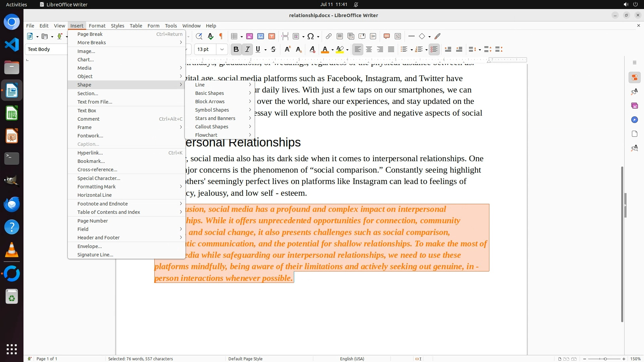Click the Insert Hyperlink chain icon
Screen dimensions: 644x362
tap(329, 36)
